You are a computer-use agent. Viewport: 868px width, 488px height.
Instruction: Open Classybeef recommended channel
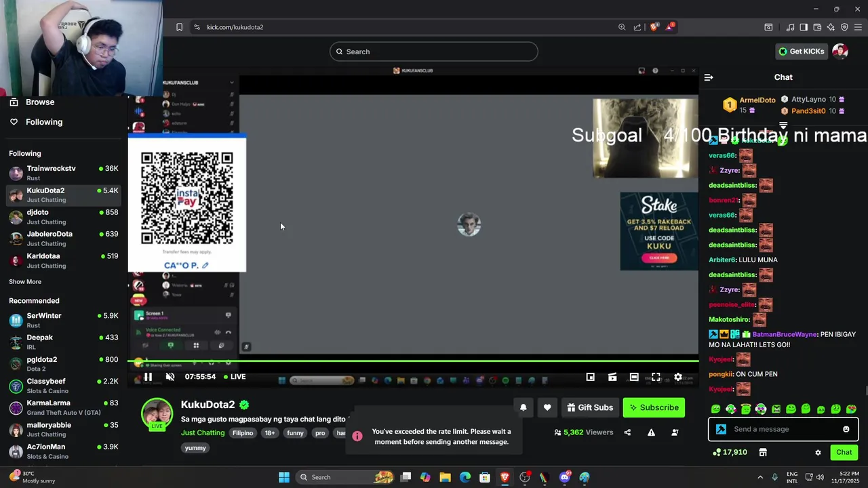click(64, 386)
